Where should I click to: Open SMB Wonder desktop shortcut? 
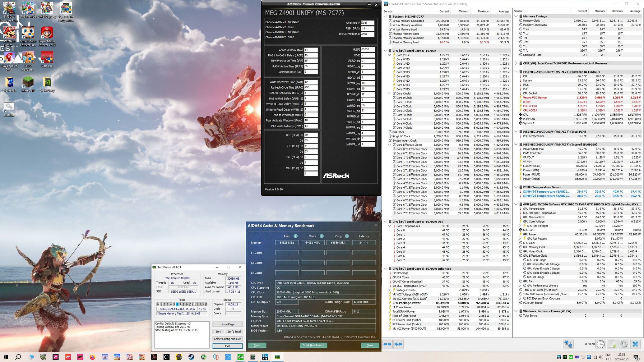(x=28, y=10)
